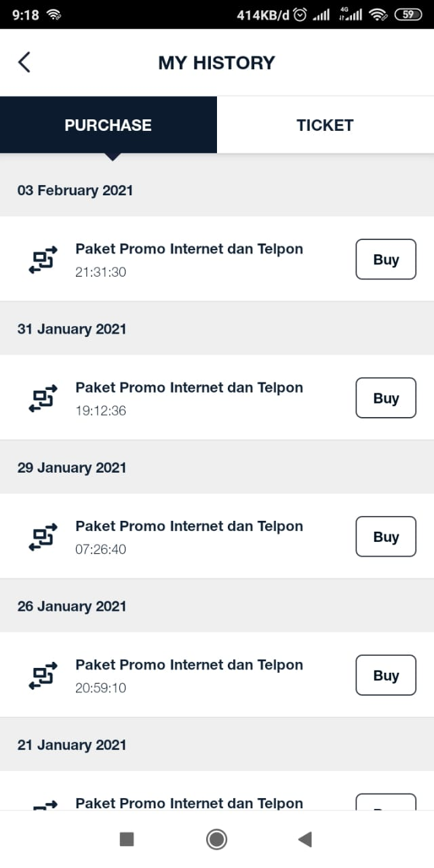Open Paket Promo entry at 19:12:36
The height and width of the screenshot is (868, 434).
[x=189, y=398]
